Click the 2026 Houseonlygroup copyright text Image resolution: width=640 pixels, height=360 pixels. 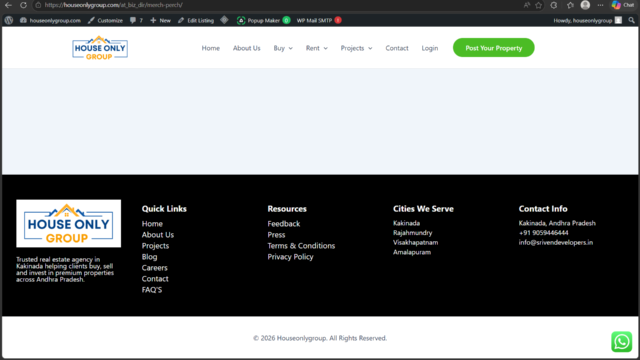tap(320, 338)
